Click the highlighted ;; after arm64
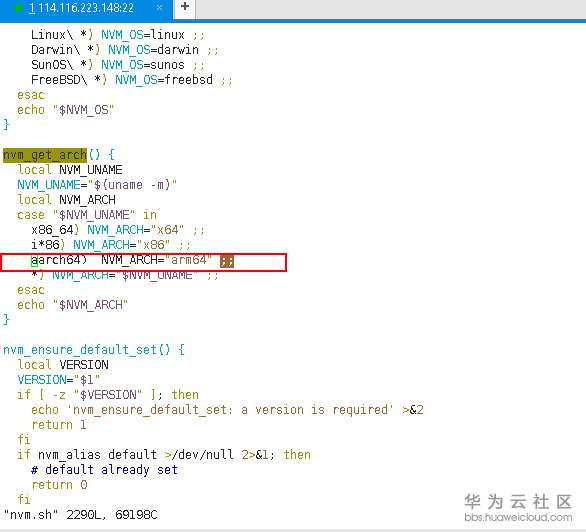 coord(227,261)
